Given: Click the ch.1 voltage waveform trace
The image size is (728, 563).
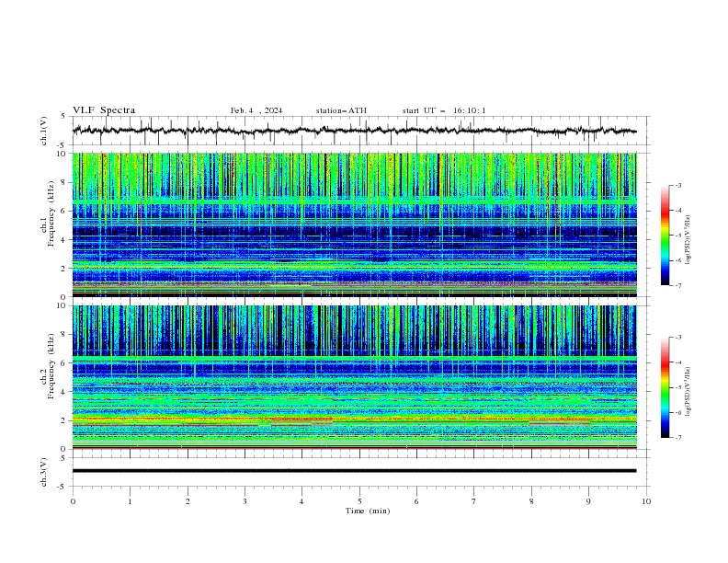Looking at the screenshot, I should click(354, 131).
